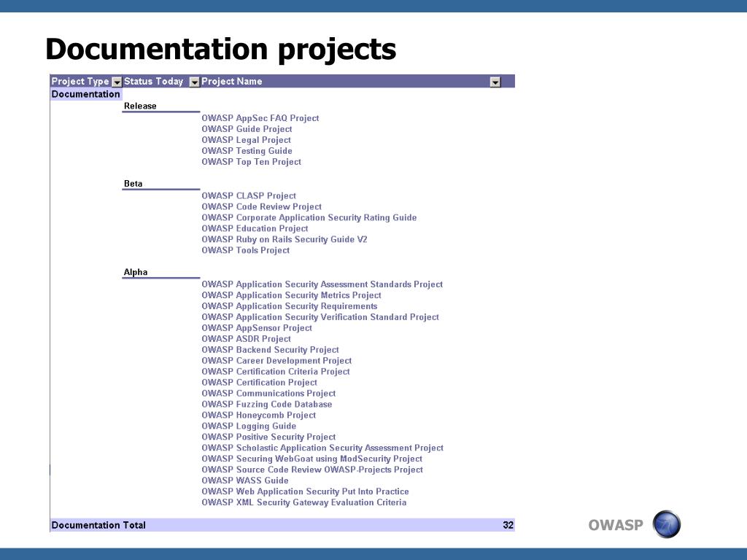Click OWASP Application Security Assessment Standards Project

[x=322, y=284]
